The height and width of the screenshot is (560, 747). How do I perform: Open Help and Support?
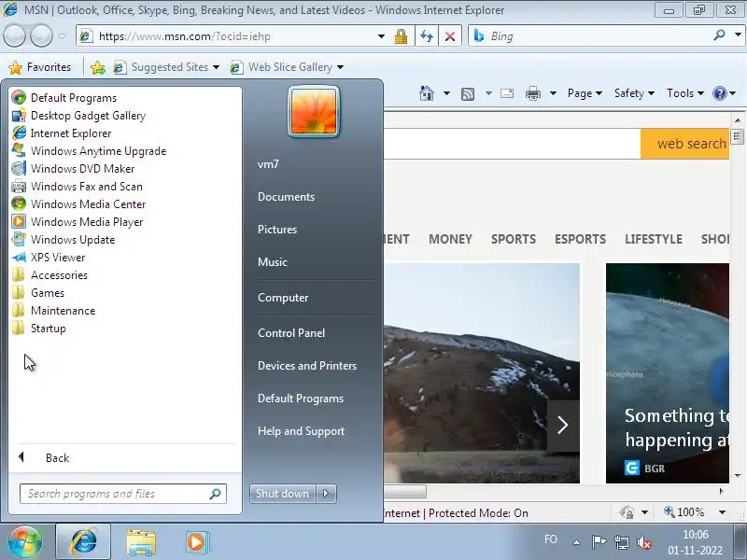pos(301,431)
